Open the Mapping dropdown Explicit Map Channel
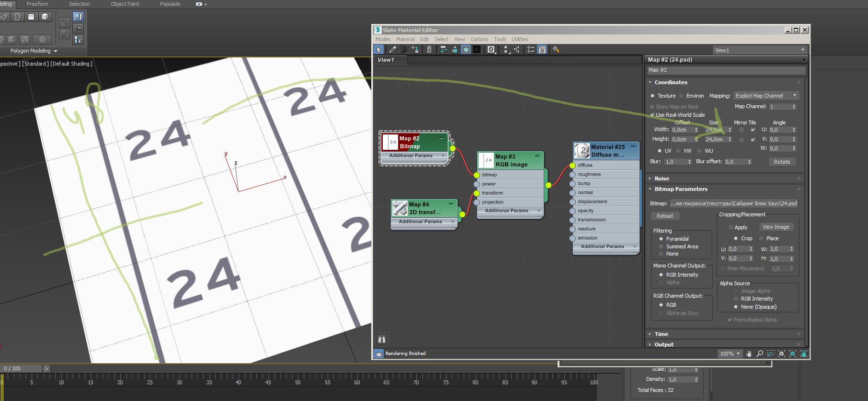The height and width of the screenshot is (401, 868). tap(766, 96)
